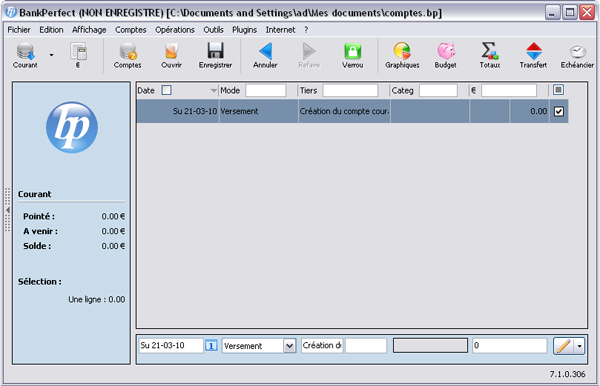Click the Categ filter input field
Image resolution: width=600 pixels, height=386 pixels.
[x=438, y=90]
